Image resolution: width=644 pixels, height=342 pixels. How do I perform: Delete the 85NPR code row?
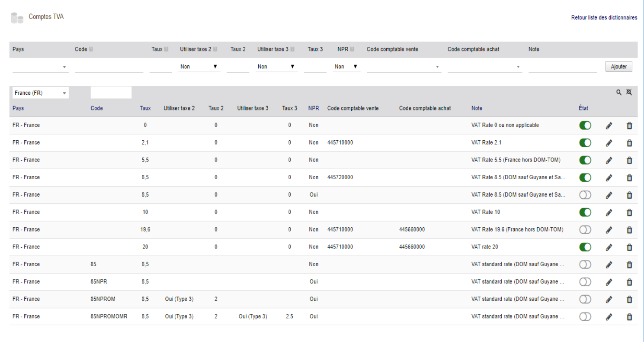[629, 282]
